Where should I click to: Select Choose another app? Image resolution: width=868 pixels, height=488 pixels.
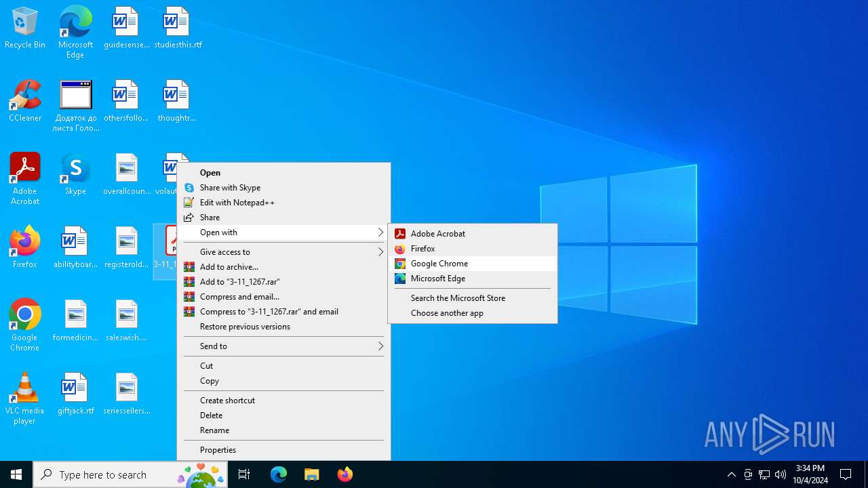point(473,313)
